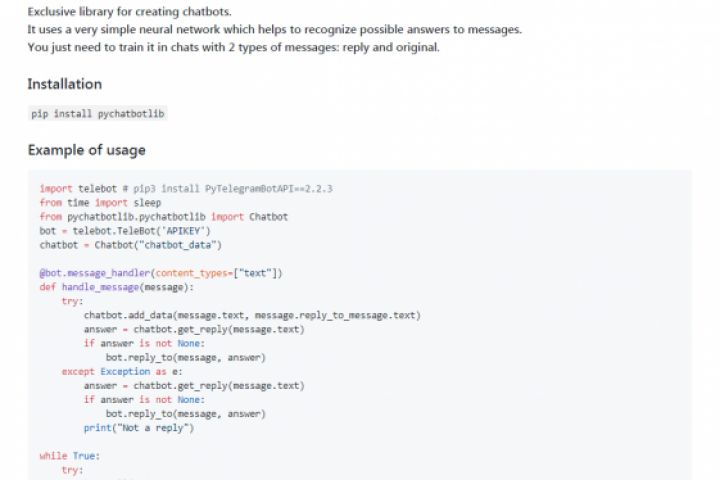This screenshot has height=480, width=720.
Task: Click the Example of usage heading
Action: (86, 150)
